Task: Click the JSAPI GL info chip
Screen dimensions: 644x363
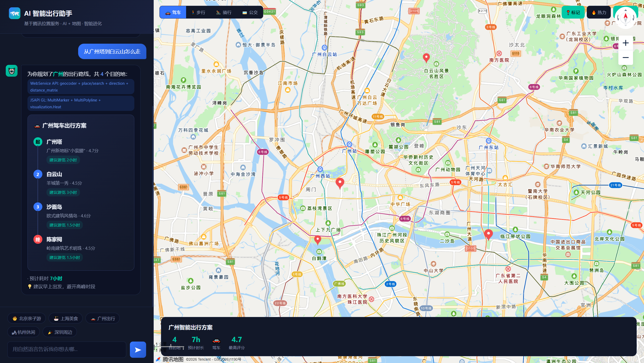Action: pyautogui.click(x=81, y=103)
